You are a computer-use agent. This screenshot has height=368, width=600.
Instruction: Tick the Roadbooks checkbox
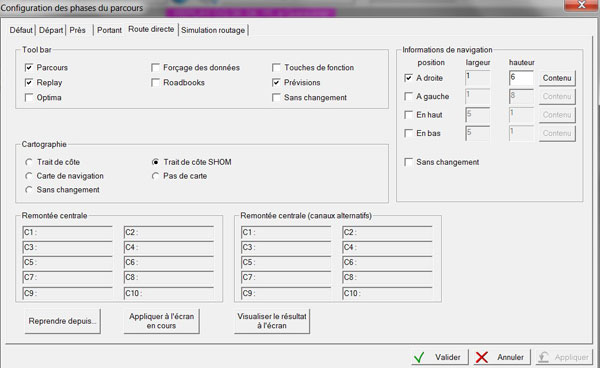pyautogui.click(x=155, y=82)
